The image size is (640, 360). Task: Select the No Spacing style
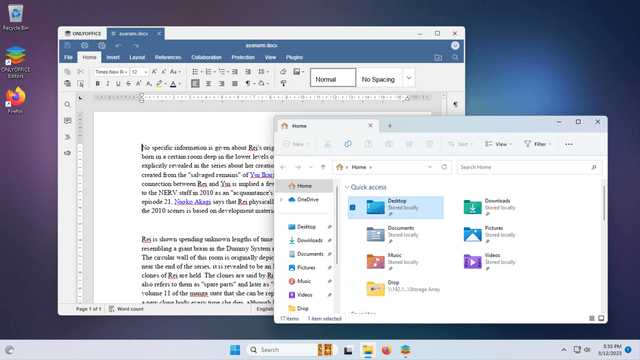pyautogui.click(x=378, y=78)
